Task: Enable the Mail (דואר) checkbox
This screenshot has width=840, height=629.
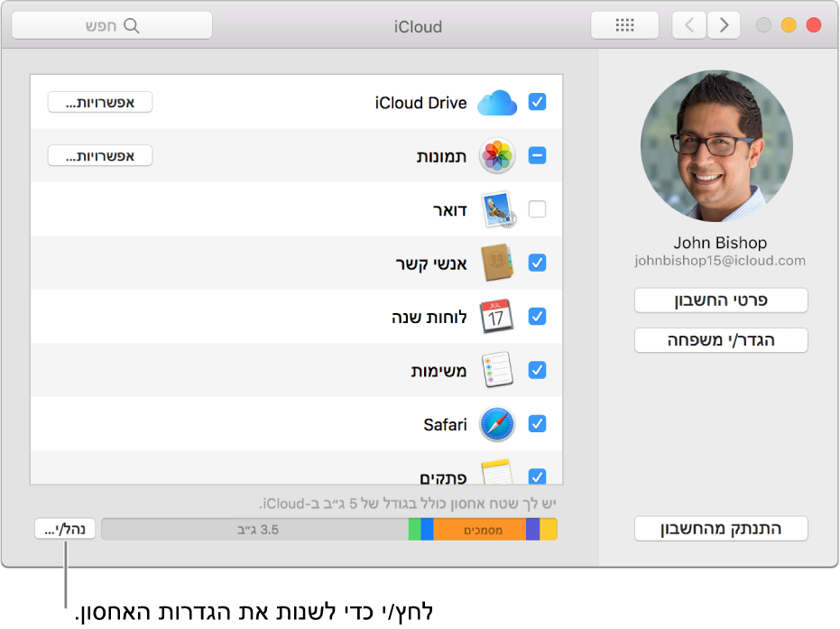Action: click(537, 208)
